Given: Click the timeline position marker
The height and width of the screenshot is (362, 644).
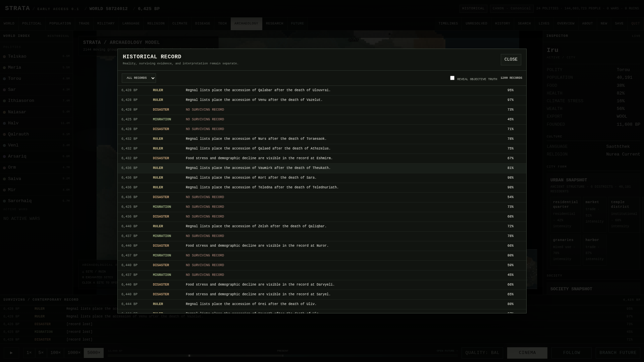Looking at the screenshot, I should coord(189,356).
